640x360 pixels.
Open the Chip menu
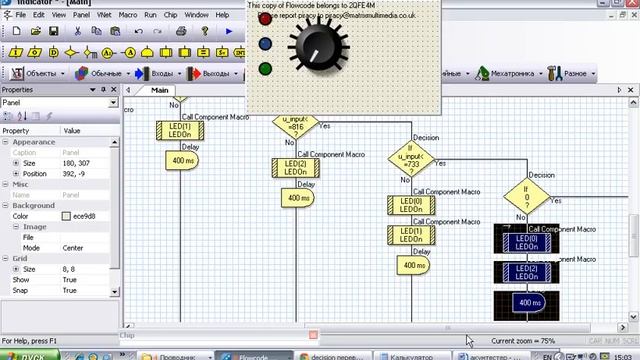170,15
